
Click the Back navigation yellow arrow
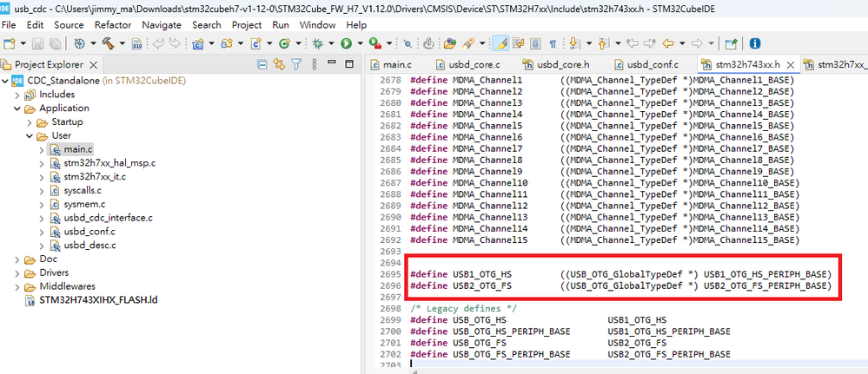tap(668, 43)
